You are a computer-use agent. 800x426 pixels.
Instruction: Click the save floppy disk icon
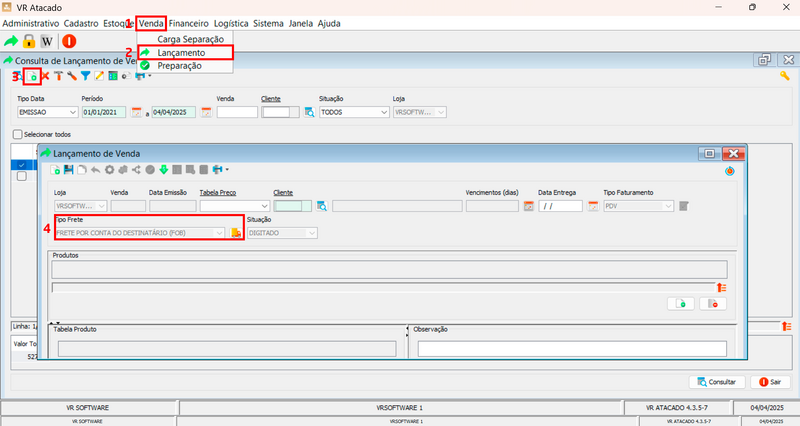[68, 170]
